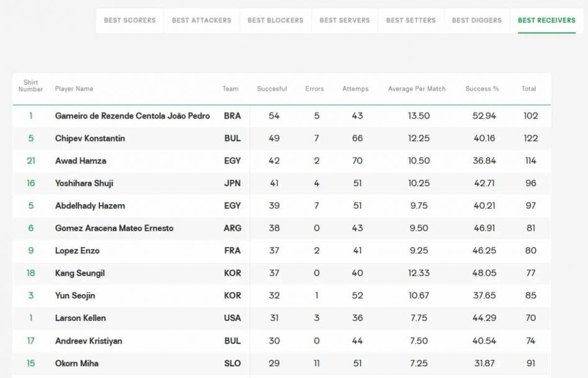Click the Player Name column header
This screenshot has height=378, width=588.
(x=74, y=89)
